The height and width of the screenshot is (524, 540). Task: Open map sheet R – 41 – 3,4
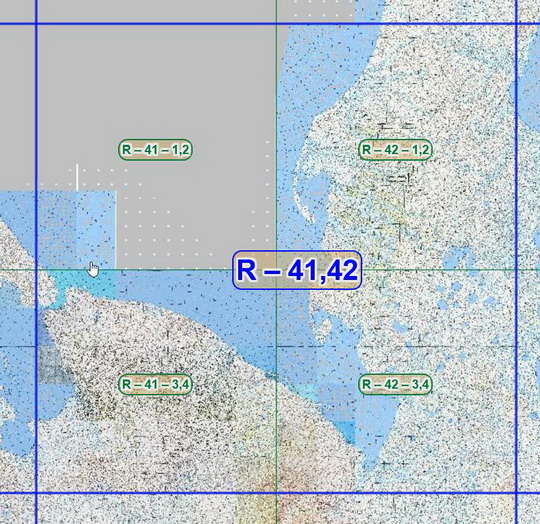(x=155, y=384)
